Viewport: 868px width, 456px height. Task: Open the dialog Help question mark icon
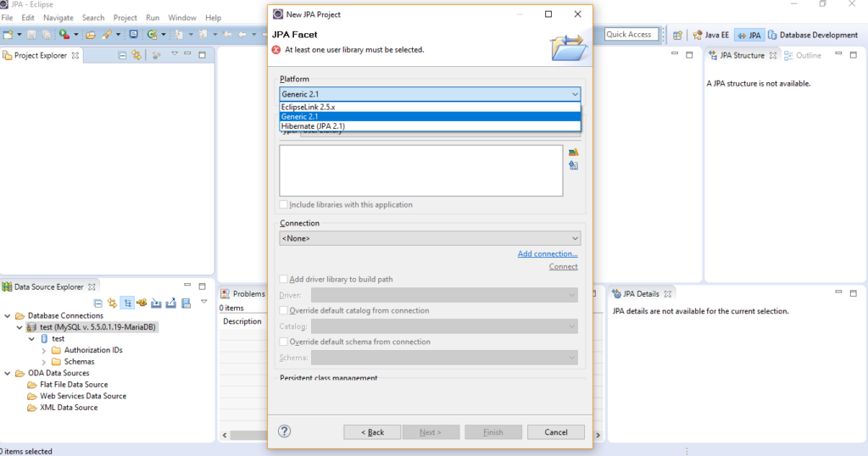[x=285, y=431]
